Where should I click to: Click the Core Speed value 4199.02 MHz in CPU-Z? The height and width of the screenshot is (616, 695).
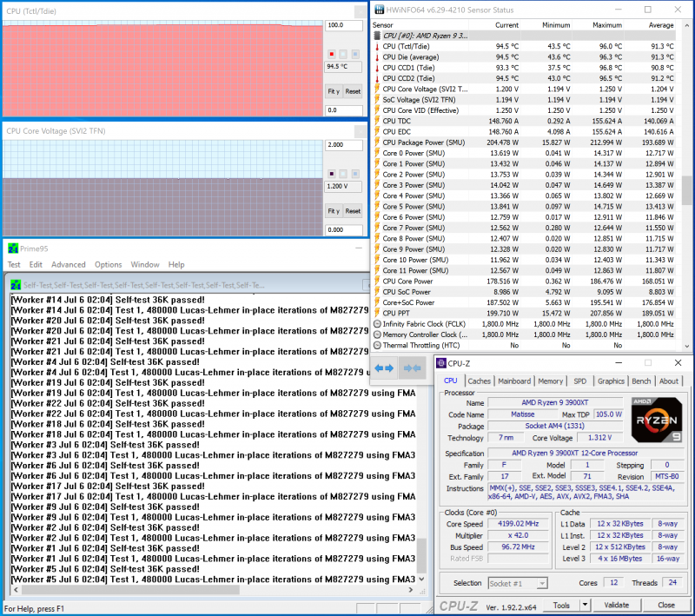pyautogui.click(x=518, y=524)
